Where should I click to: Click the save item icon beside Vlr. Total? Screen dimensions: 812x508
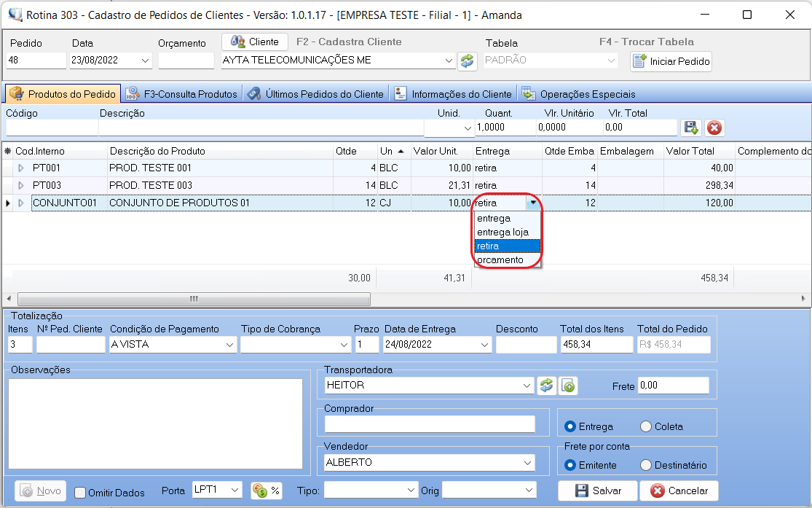pos(691,128)
